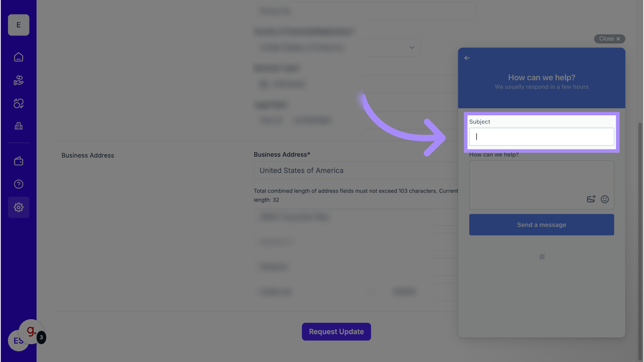644x362 pixels.
Task: Open the emoji picker in chat
Action: [x=605, y=199]
